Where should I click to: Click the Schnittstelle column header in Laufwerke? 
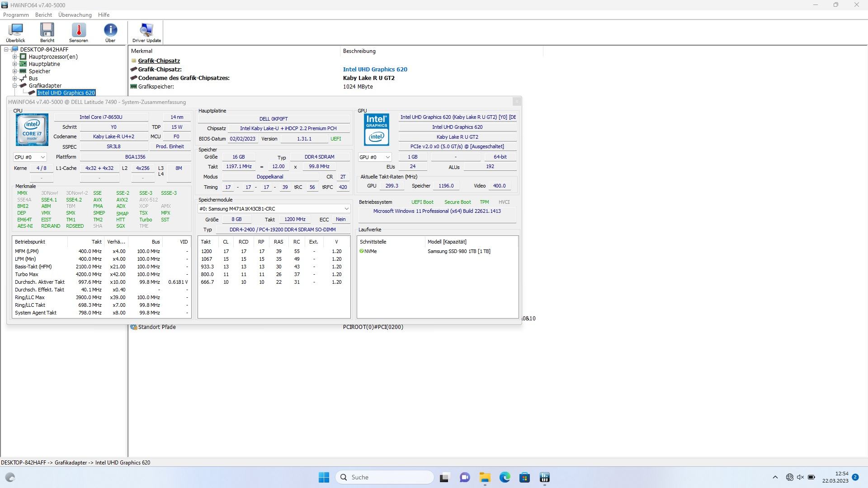[x=391, y=242]
